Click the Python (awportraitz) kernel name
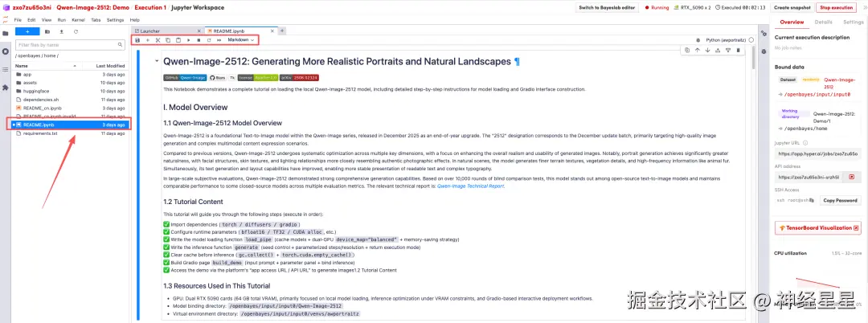This screenshot has width=868, height=323. pyautogui.click(x=727, y=40)
